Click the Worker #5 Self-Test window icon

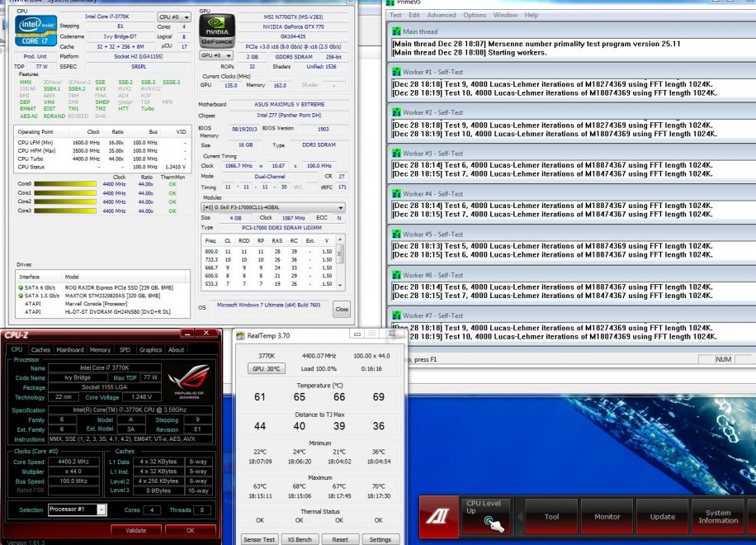pos(396,234)
